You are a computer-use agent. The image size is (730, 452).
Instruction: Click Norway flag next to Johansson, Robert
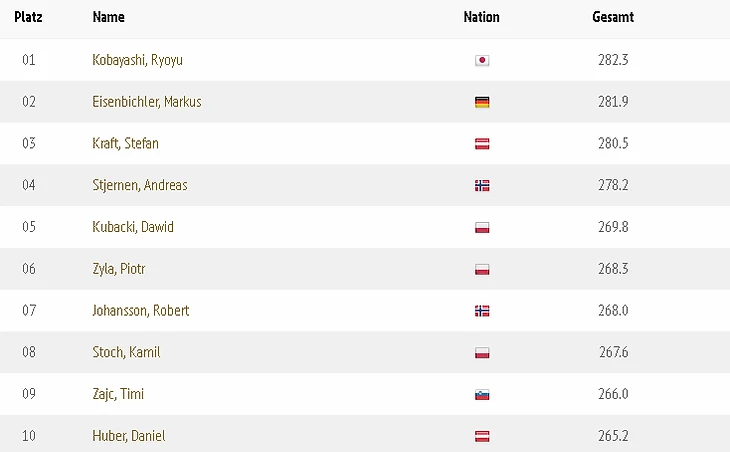(x=482, y=311)
